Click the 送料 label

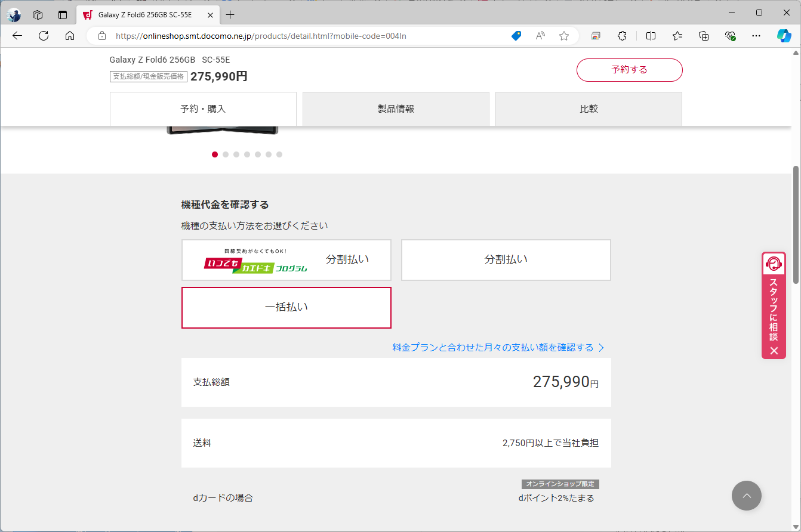click(x=202, y=443)
